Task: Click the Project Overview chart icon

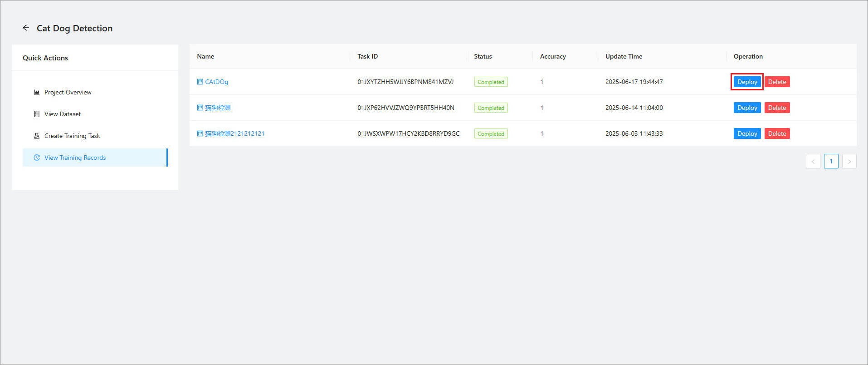Action: (37, 92)
